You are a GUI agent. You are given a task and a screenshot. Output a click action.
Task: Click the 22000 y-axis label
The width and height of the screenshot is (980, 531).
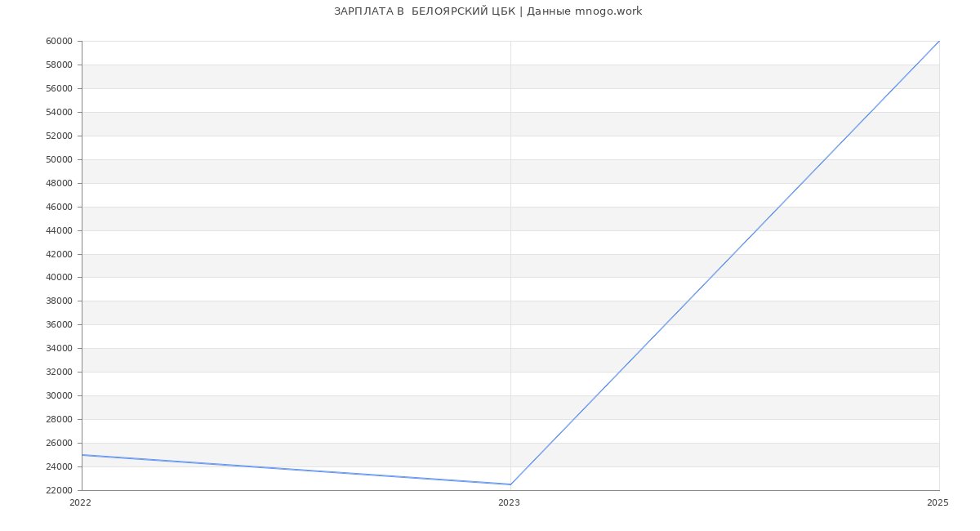pos(60,490)
